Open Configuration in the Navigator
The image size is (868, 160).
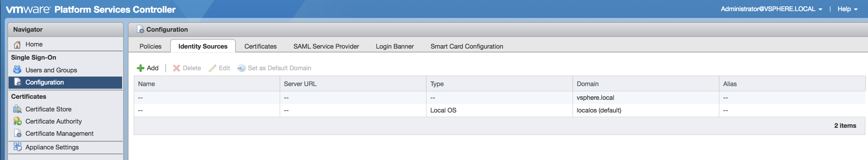[44, 82]
